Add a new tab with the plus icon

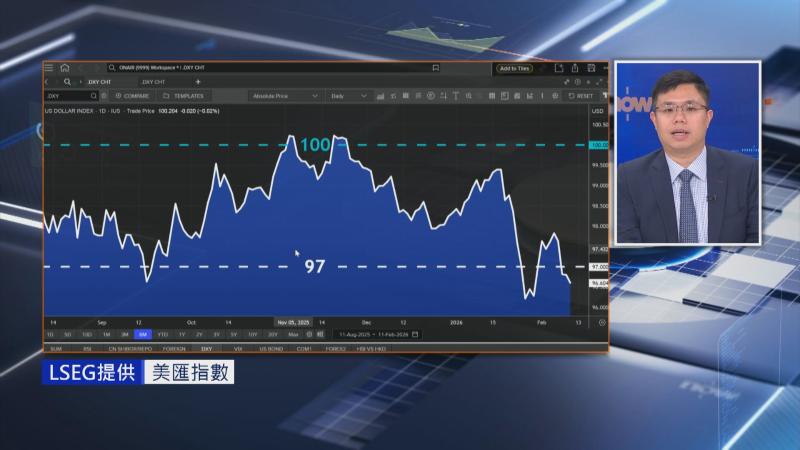click(x=198, y=81)
